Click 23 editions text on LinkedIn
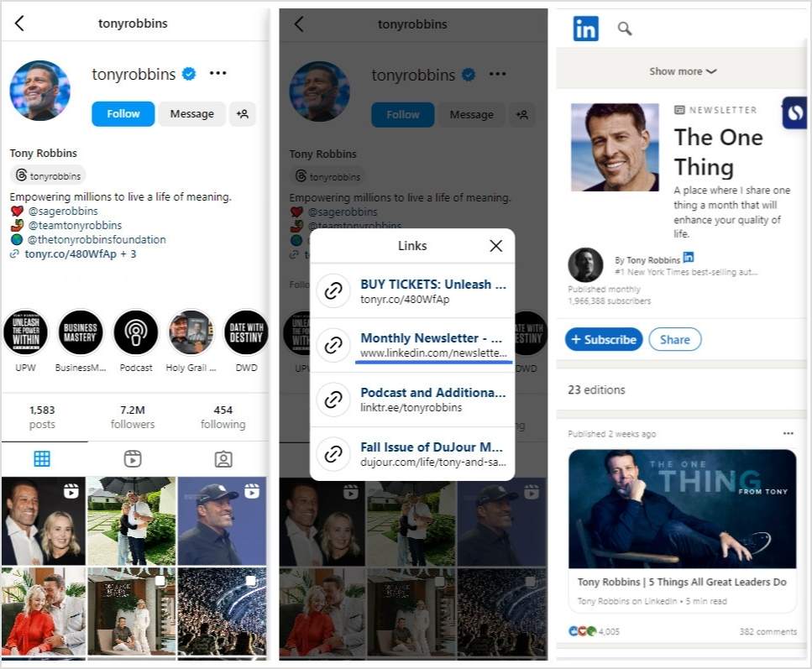812x669 pixels. [x=596, y=390]
